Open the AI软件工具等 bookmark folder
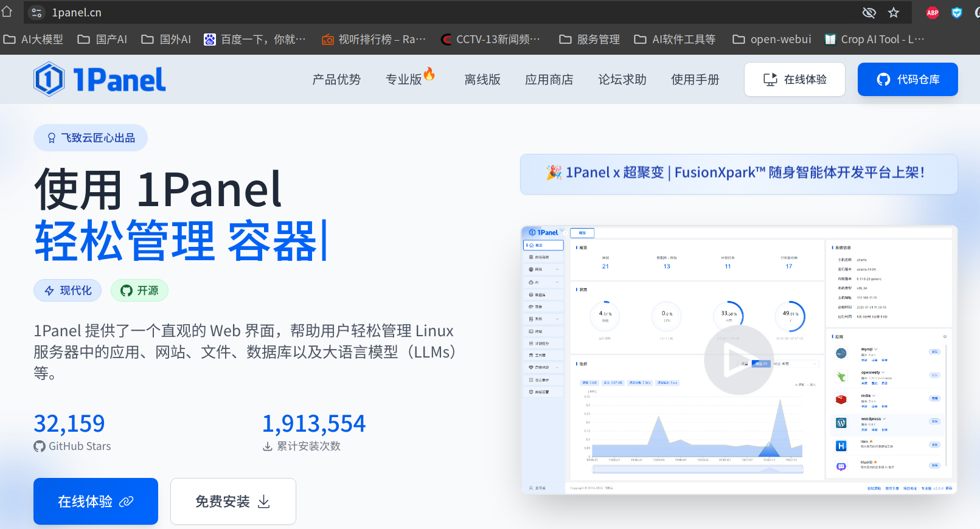Image resolution: width=980 pixels, height=529 pixels. point(675,40)
